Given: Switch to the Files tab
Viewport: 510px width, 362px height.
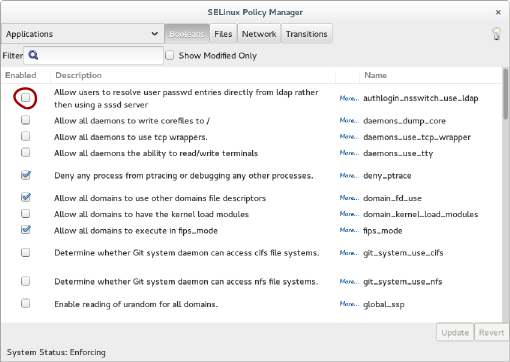Looking at the screenshot, I should (x=223, y=34).
